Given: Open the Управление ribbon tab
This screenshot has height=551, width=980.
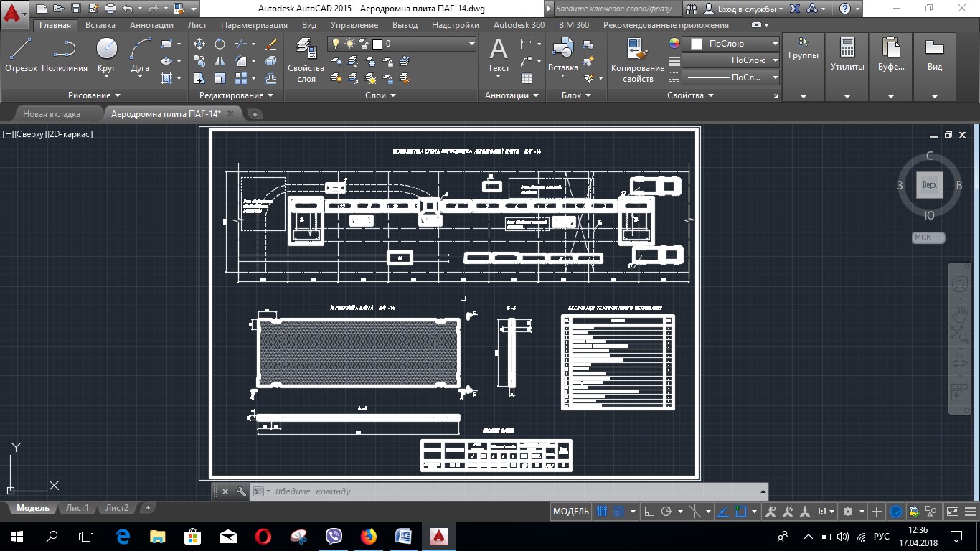Looking at the screenshot, I should [x=354, y=24].
